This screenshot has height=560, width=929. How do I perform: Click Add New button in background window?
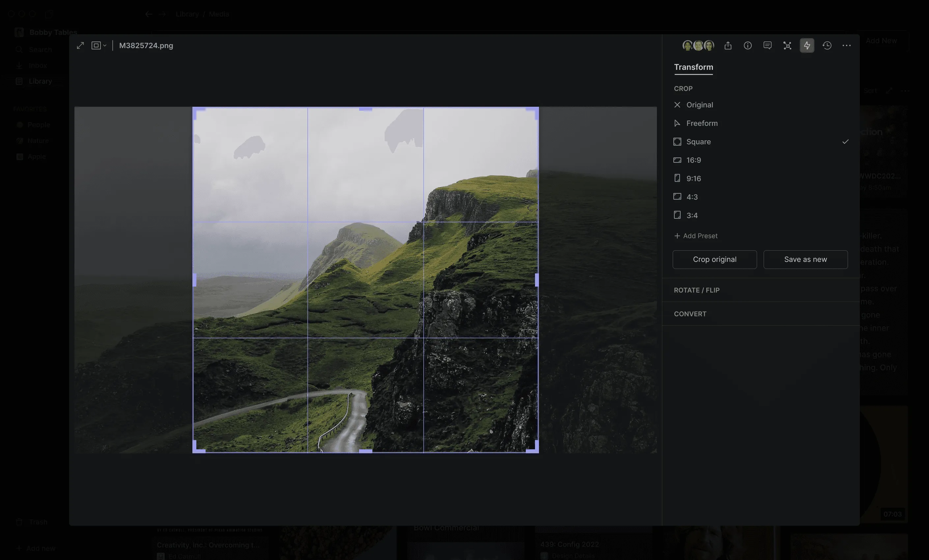pos(881,41)
